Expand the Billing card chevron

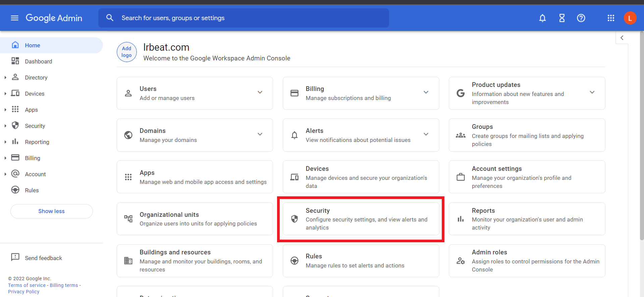[x=426, y=92]
